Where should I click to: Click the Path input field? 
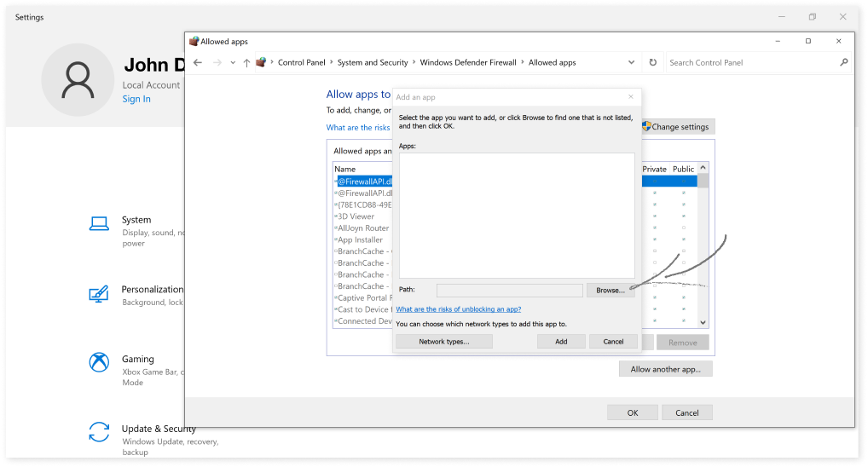click(x=509, y=290)
